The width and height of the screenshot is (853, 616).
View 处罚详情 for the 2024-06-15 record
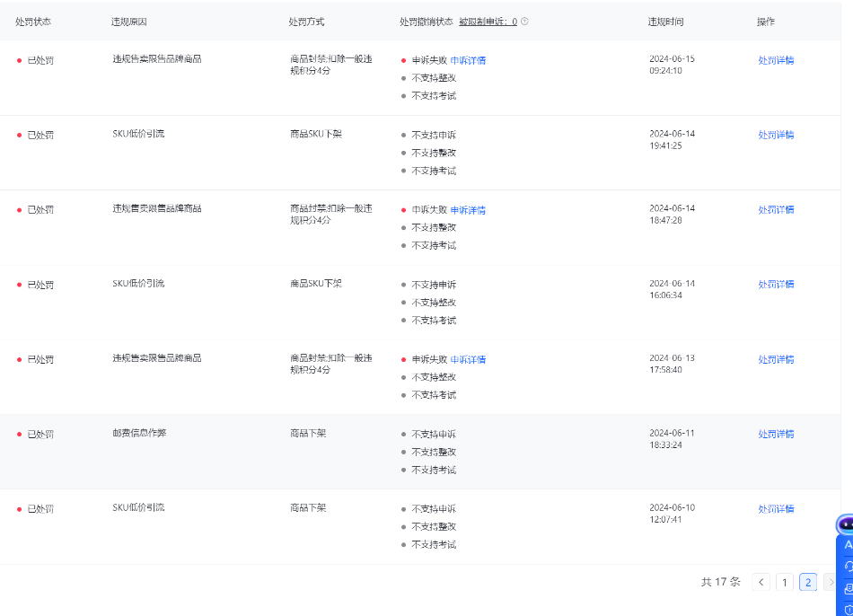(776, 60)
